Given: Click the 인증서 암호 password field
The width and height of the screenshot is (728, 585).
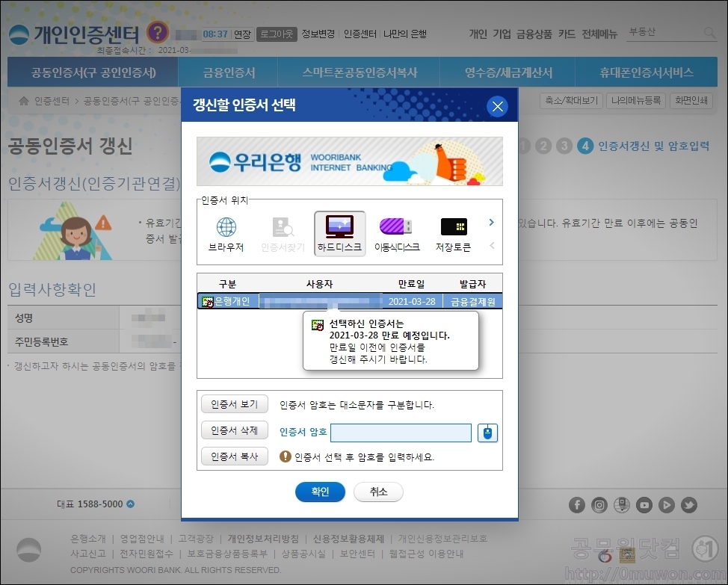Looking at the screenshot, I should 401,433.
